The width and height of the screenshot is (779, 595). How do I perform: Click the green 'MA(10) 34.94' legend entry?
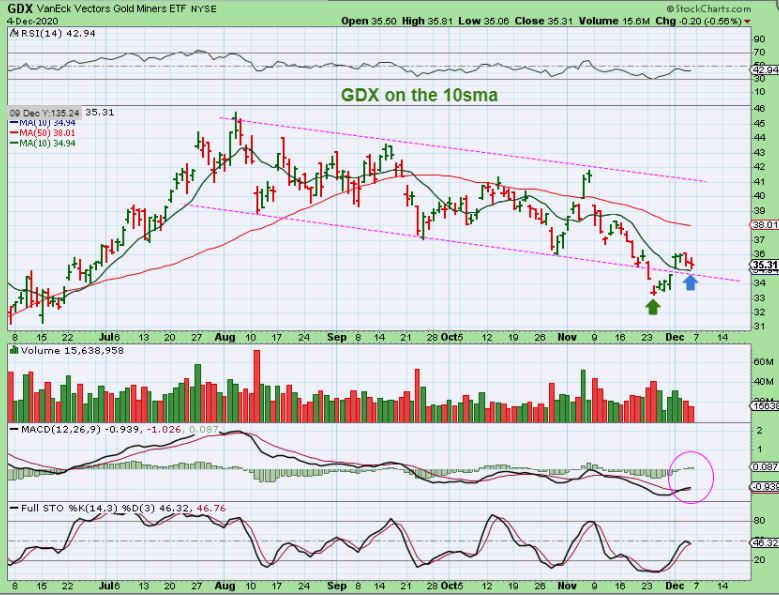pos(43,144)
